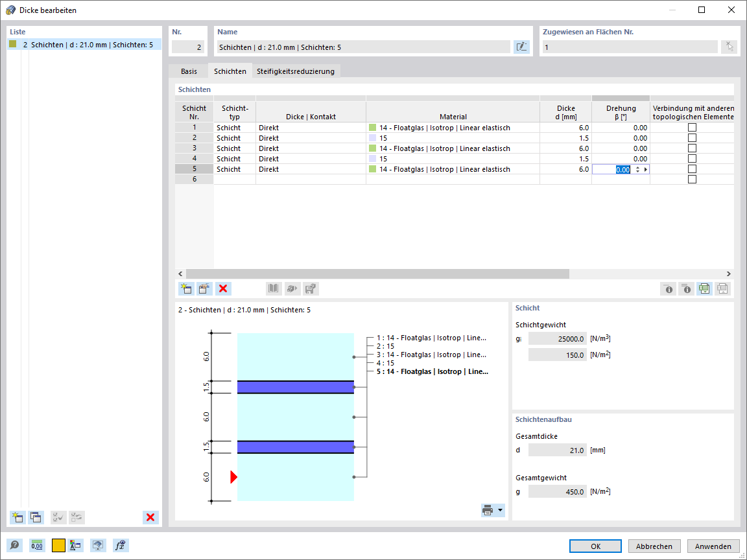
Task: Click the uncheck-all icon in Liste panel
Action: click(x=77, y=517)
